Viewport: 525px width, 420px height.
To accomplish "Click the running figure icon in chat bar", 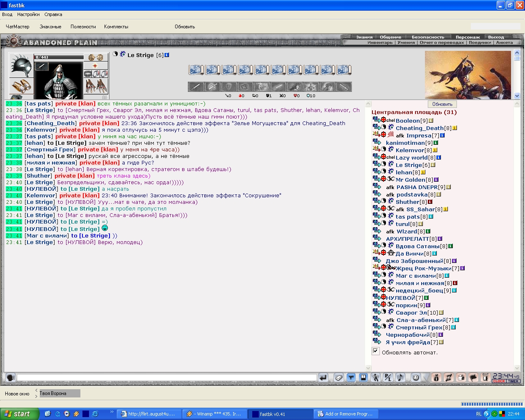I will pos(376,378).
